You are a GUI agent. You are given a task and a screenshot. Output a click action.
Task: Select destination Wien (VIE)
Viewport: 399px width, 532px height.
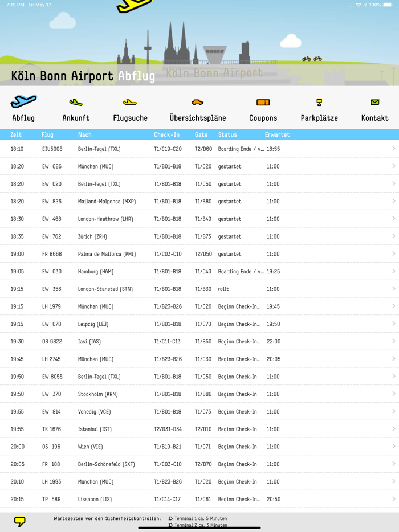coord(90,447)
